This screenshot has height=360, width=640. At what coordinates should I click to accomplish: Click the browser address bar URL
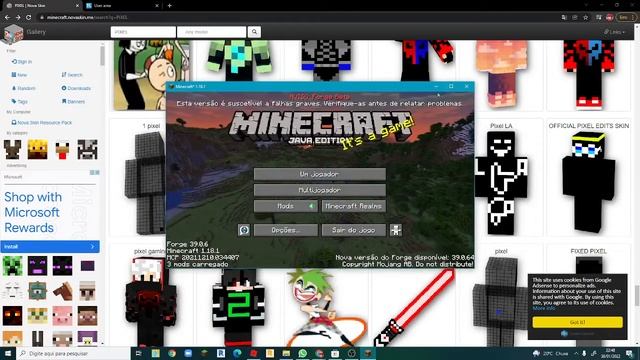tap(87, 18)
